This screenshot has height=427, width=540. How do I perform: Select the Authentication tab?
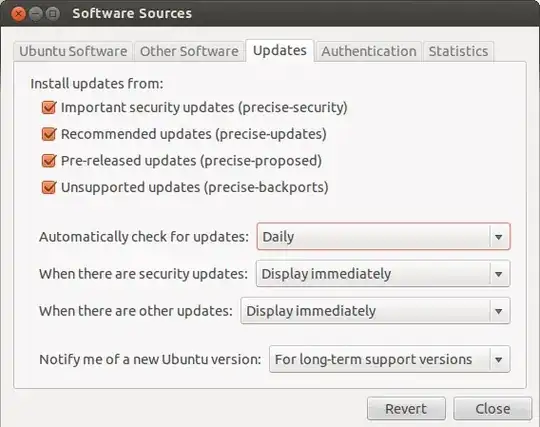(x=369, y=52)
